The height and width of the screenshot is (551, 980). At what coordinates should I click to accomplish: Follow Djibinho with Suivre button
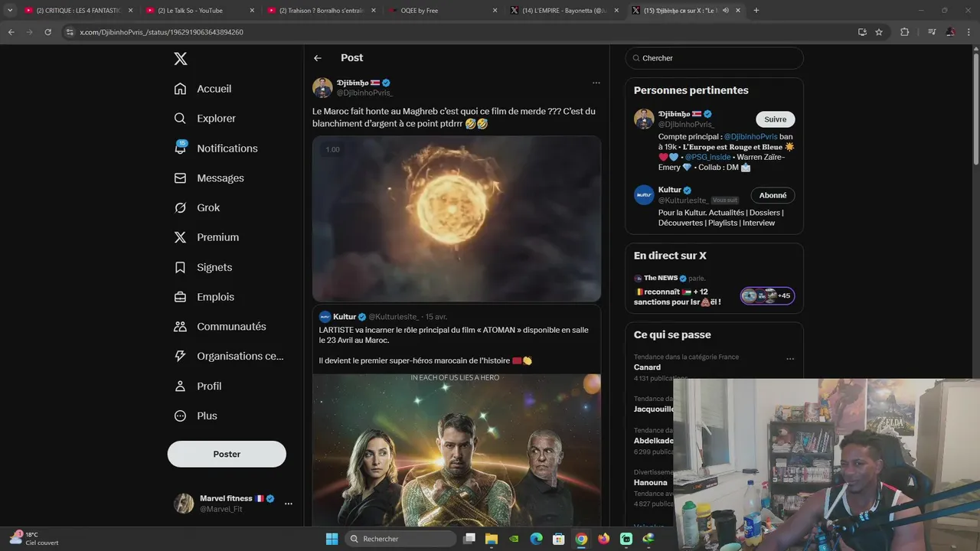point(775,119)
